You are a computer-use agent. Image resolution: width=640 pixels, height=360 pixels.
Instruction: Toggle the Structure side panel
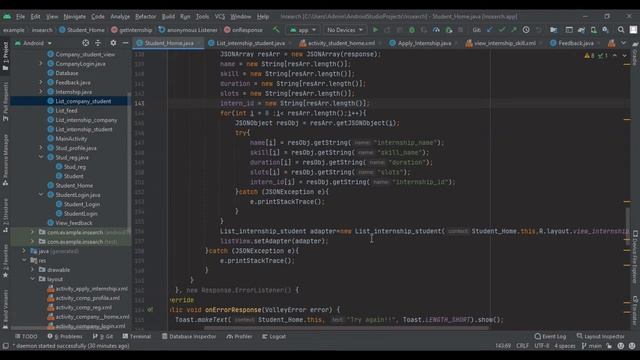click(5, 215)
